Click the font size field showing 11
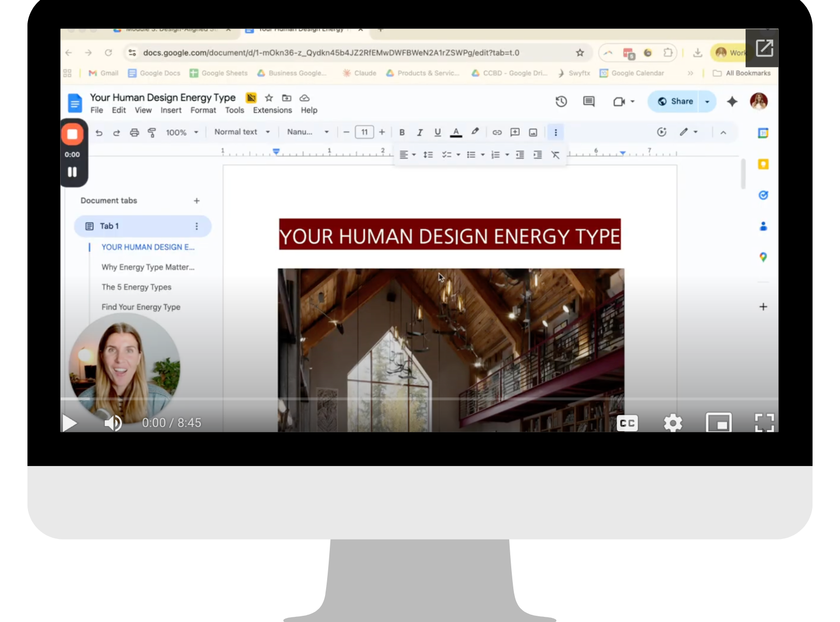840x622 pixels. [x=365, y=132]
